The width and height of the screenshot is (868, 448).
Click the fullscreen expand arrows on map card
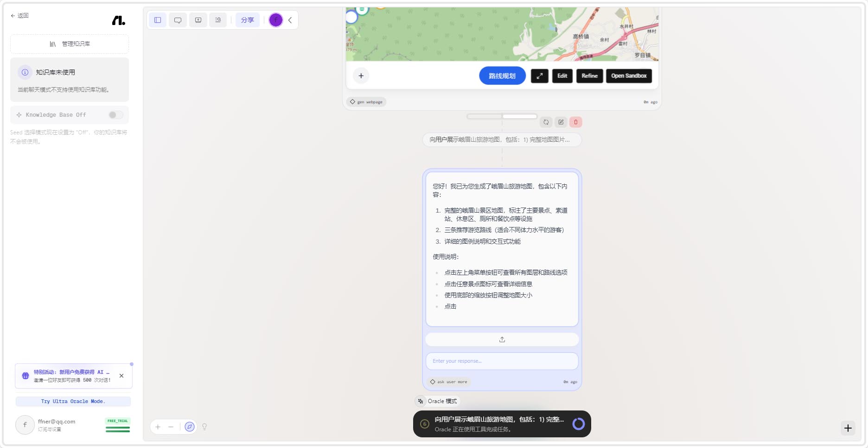(x=539, y=76)
